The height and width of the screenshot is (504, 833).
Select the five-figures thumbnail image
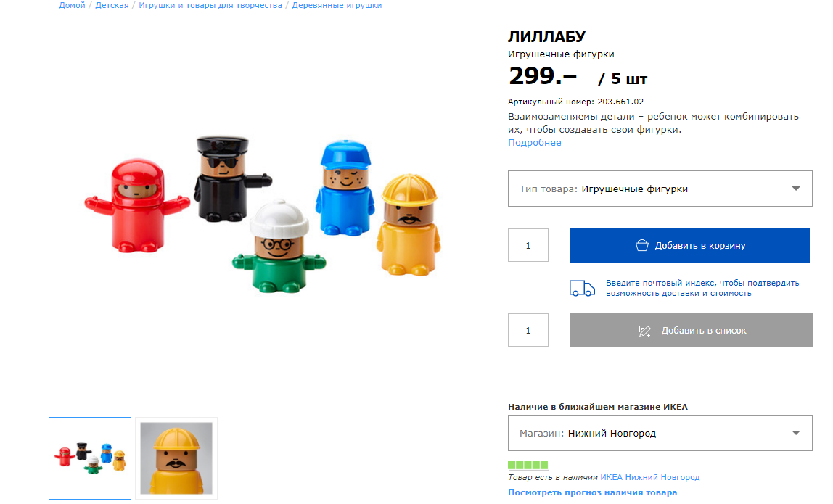click(90, 458)
